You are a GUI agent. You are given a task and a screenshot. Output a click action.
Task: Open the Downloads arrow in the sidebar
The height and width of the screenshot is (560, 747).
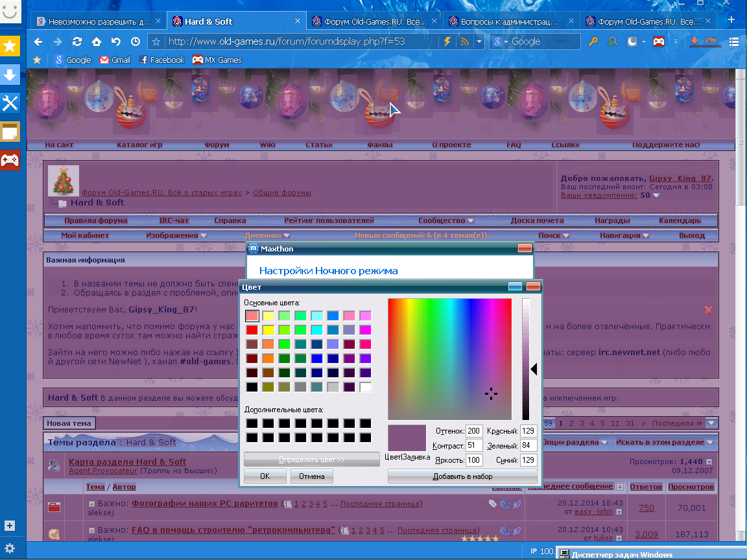10,75
